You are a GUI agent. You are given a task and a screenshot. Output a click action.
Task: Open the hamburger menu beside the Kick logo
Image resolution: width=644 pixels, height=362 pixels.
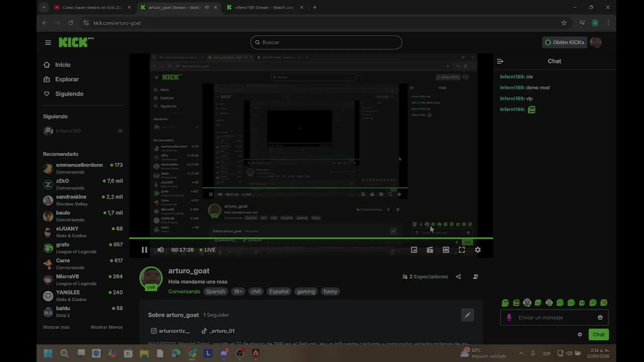pos(48,42)
